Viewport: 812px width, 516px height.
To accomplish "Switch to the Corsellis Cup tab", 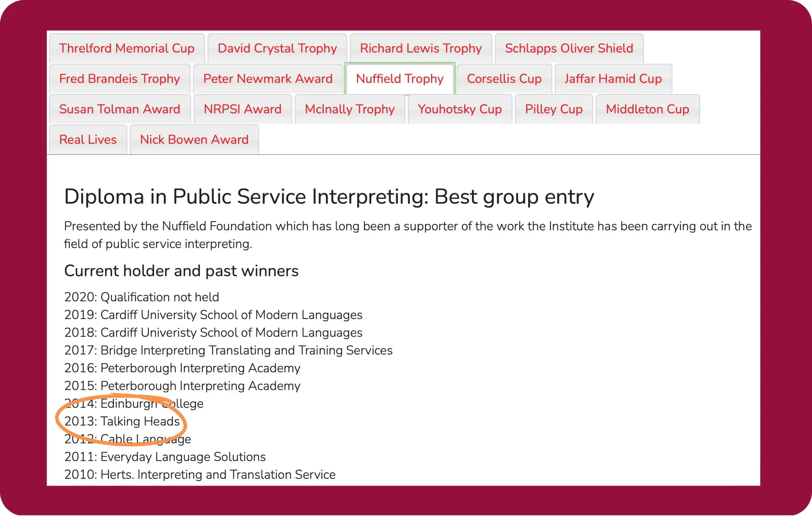I will tap(504, 79).
